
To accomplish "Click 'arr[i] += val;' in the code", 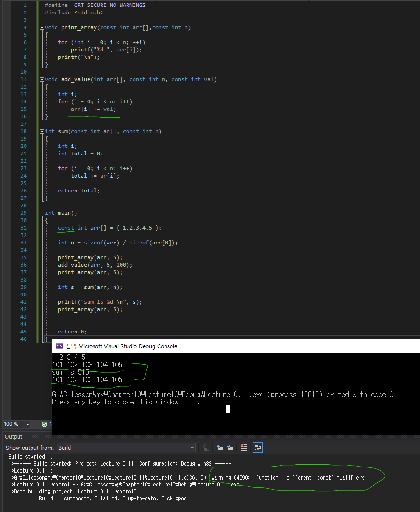I will 93,109.
